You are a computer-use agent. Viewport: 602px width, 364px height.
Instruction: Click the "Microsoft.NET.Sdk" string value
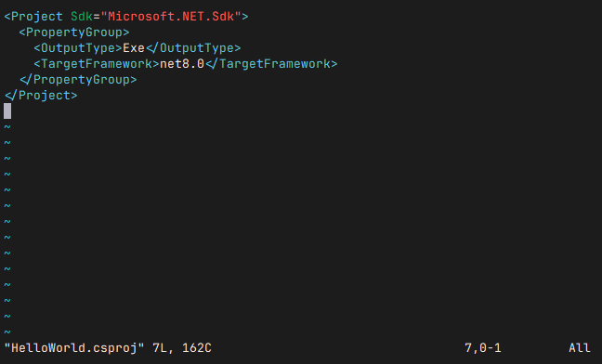click(171, 17)
